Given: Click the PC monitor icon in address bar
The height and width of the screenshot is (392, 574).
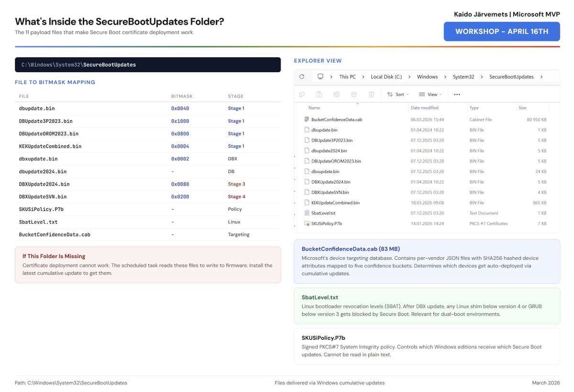Looking at the screenshot, I should pos(320,76).
